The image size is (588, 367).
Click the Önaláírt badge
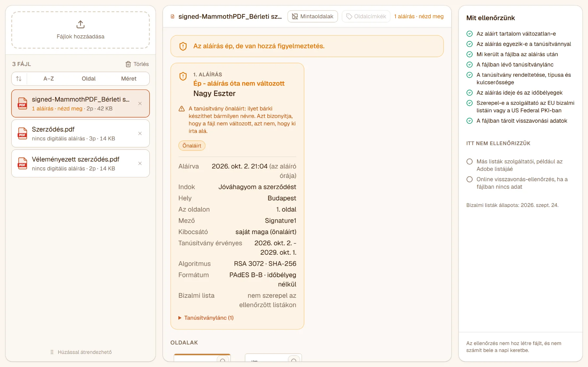pyautogui.click(x=192, y=146)
